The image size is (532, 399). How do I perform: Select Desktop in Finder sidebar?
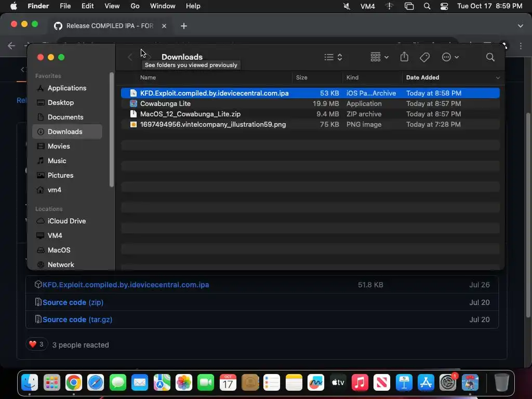(67, 102)
